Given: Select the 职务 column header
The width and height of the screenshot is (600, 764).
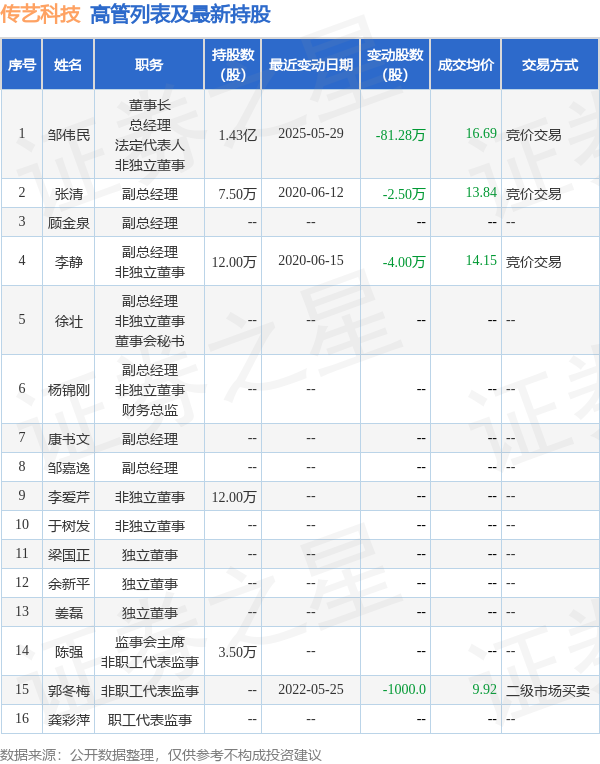Looking at the screenshot, I should 149,65.
